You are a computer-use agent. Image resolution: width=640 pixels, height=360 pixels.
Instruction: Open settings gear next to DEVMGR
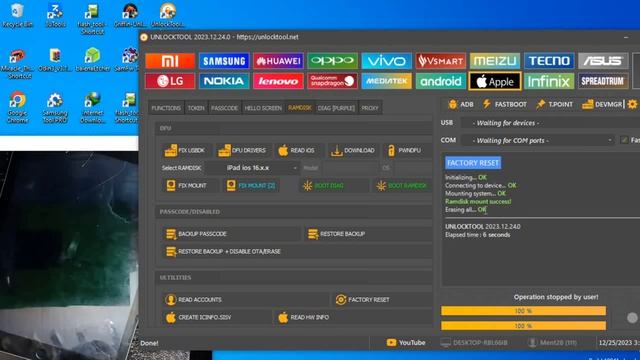[x=632, y=104]
